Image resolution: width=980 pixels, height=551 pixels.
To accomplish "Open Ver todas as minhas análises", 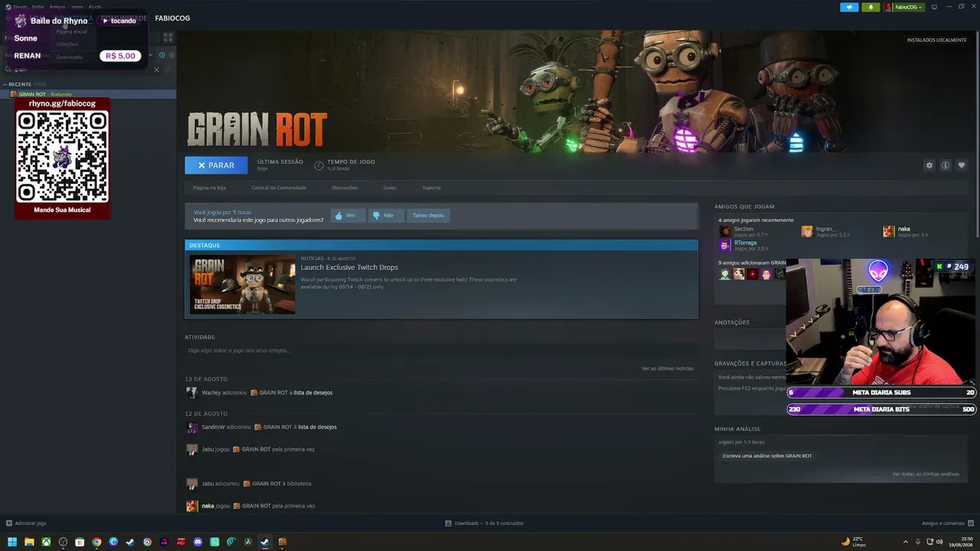I will click(x=926, y=474).
